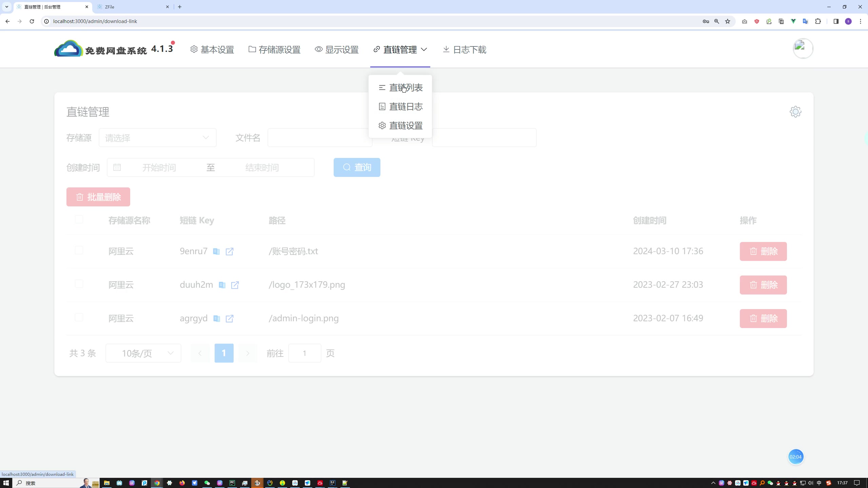Click the user avatar in the header
The image size is (868, 488).
(x=803, y=48)
